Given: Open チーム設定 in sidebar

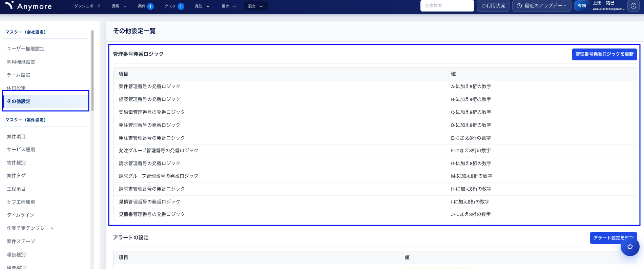Looking at the screenshot, I should [19, 75].
